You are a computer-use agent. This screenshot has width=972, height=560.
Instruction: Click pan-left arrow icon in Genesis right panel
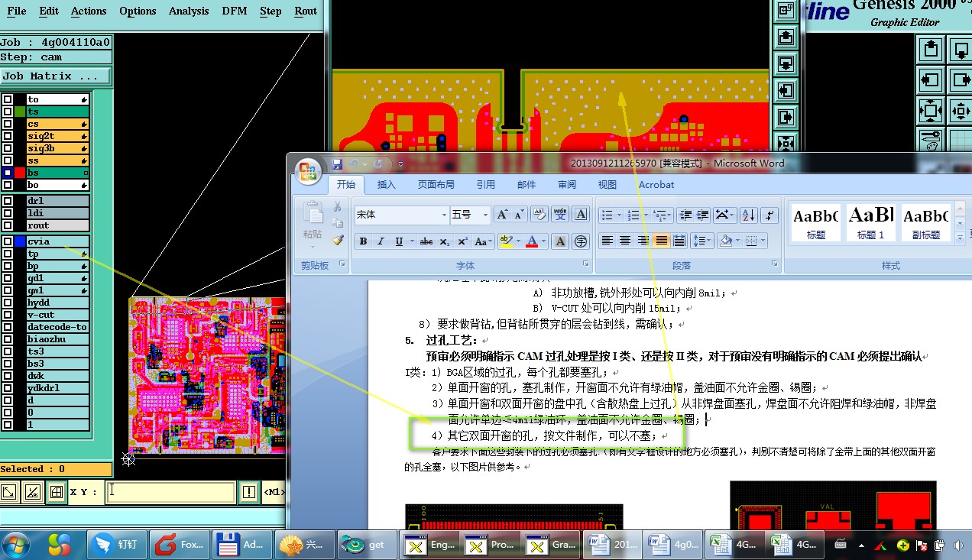pyautogui.click(x=931, y=79)
